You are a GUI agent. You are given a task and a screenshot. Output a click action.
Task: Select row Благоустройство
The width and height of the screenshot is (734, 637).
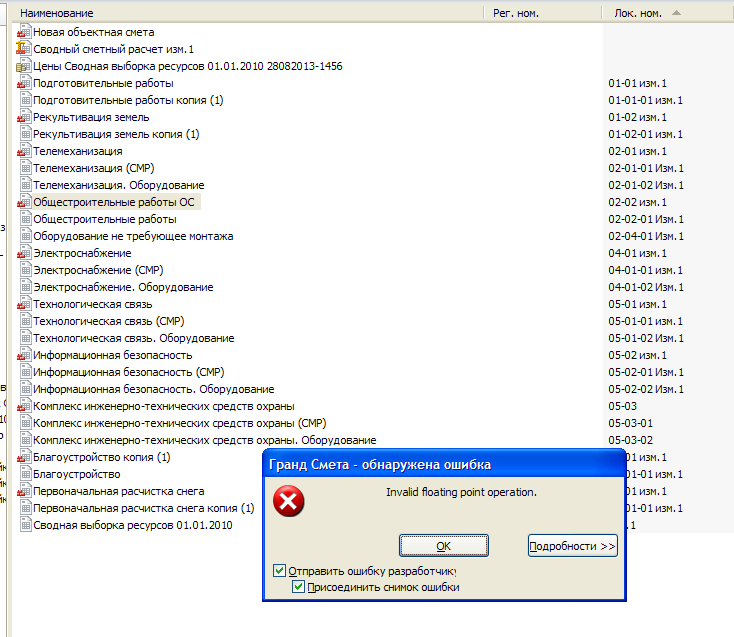(77, 474)
